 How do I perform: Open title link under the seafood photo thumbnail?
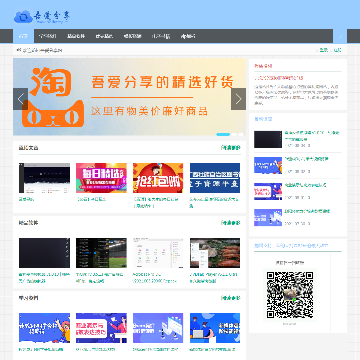pos(214,278)
